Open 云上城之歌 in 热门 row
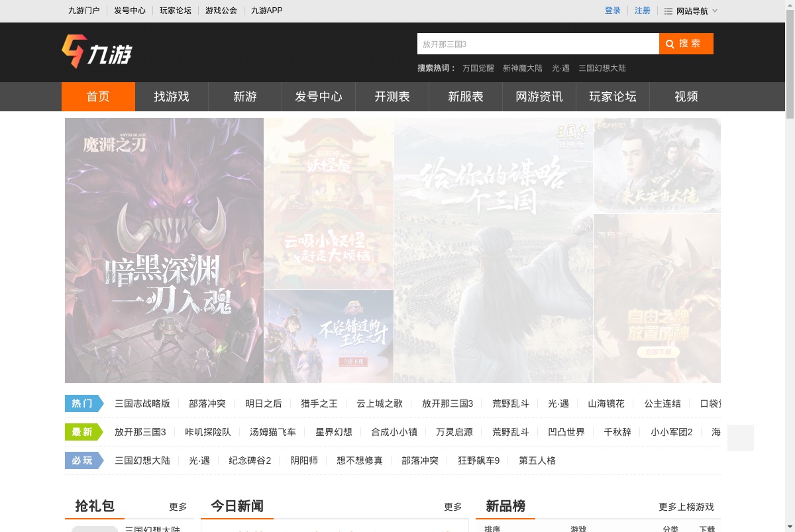This screenshot has height=532, width=795. point(380,403)
